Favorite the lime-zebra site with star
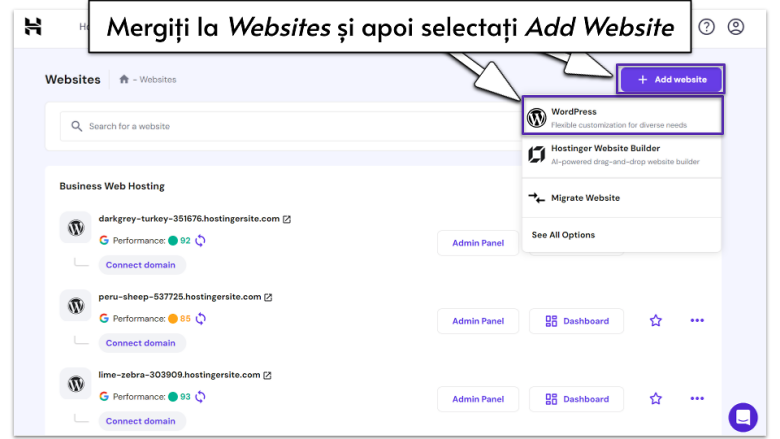 [656, 399]
